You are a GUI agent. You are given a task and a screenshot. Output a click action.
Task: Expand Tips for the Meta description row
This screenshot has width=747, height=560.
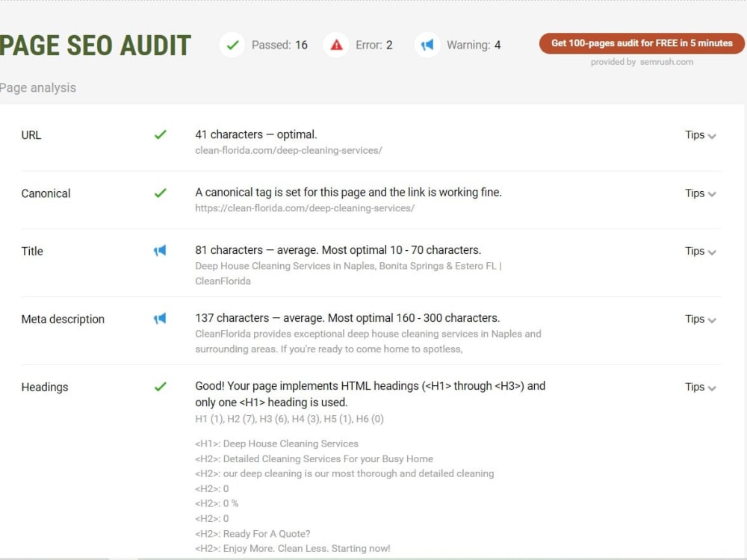tap(701, 319)
